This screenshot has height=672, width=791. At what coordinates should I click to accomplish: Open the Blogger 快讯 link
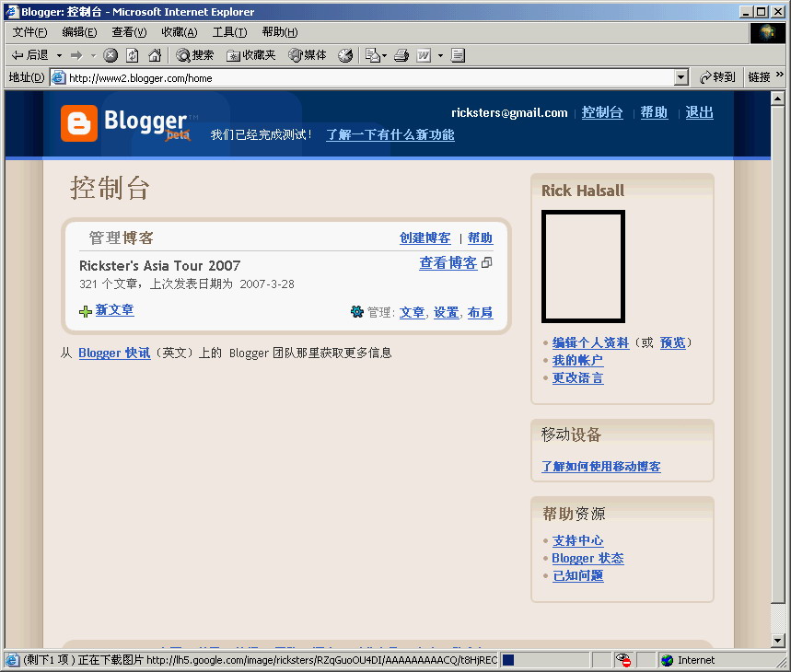[114, 353]
